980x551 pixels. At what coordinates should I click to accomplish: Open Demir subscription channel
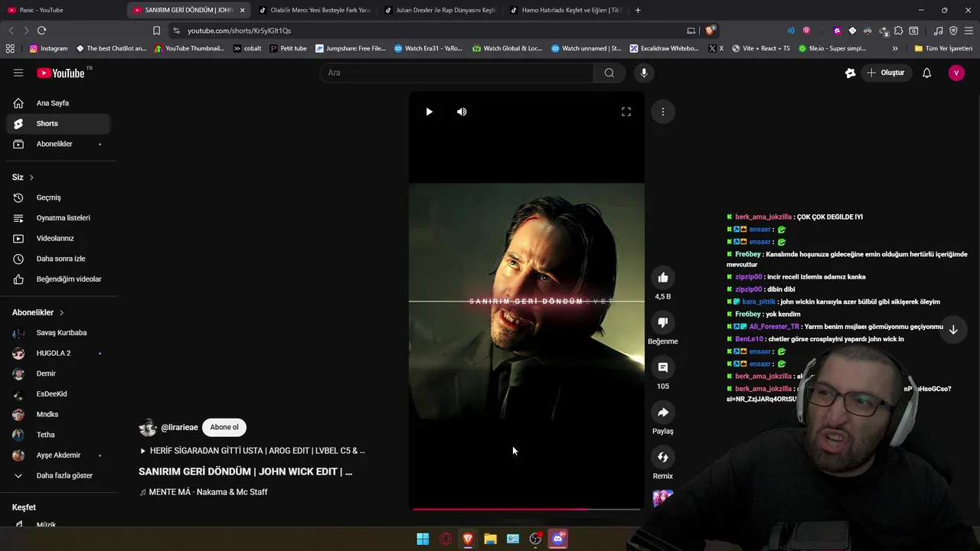tap(58, 373)
